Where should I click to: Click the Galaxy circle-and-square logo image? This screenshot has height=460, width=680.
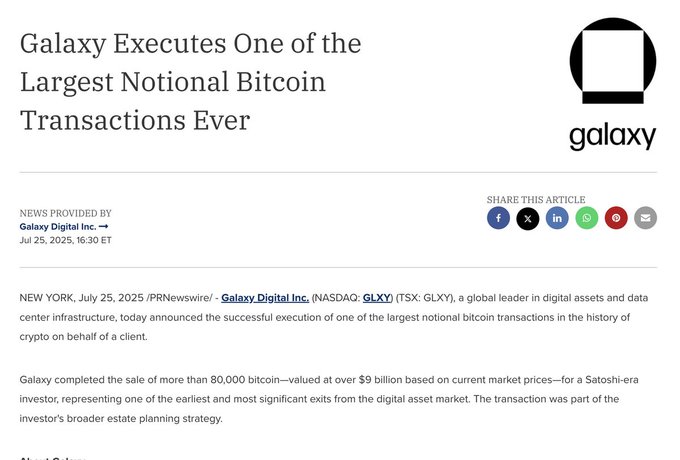click(613, 61)
